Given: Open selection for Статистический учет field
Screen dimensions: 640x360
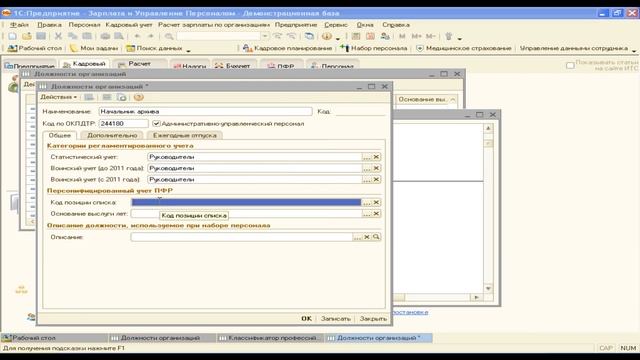Looking at the screenshot, I should pyautogui.click(x=367, y=157).
